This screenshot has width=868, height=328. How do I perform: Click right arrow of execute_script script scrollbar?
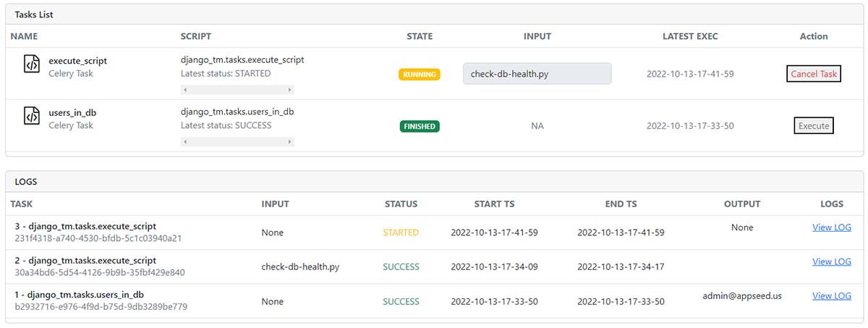point(290,90)
